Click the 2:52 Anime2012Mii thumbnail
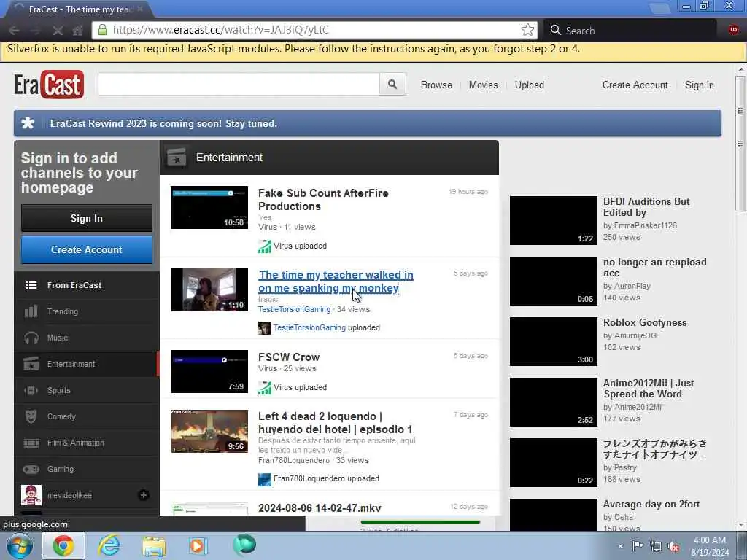 tap(553, 402)
